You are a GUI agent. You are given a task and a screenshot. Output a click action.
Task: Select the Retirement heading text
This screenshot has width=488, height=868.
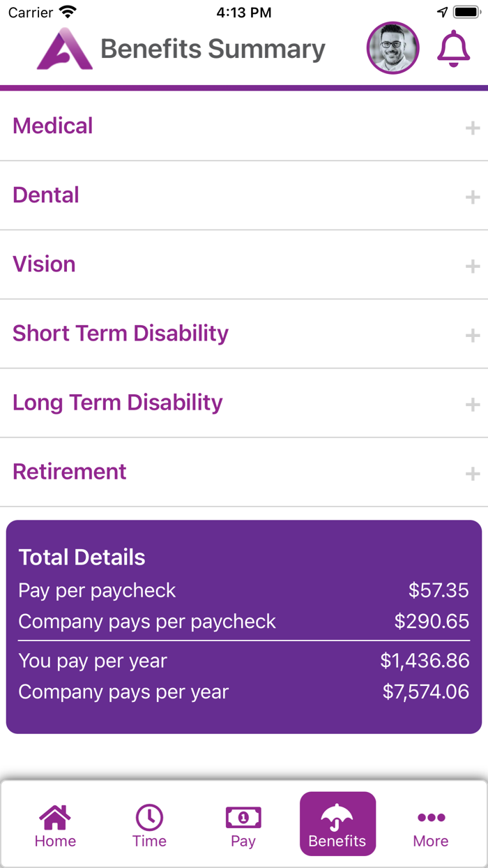70,472
